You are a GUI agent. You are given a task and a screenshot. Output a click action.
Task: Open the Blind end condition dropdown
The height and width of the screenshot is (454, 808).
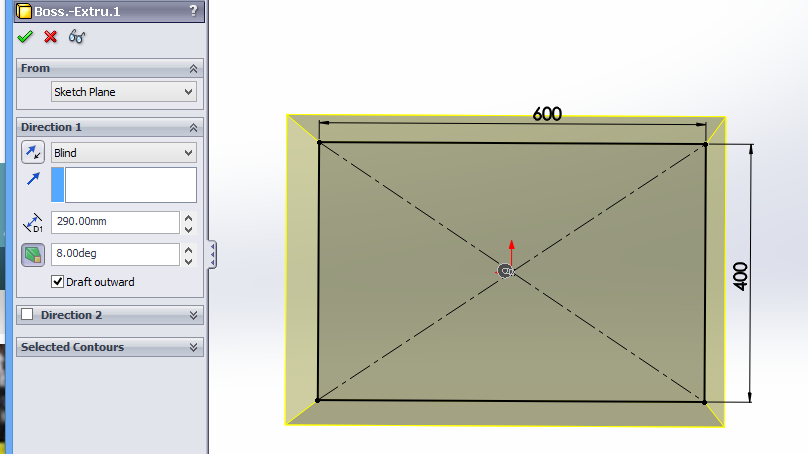click(124, 153)
